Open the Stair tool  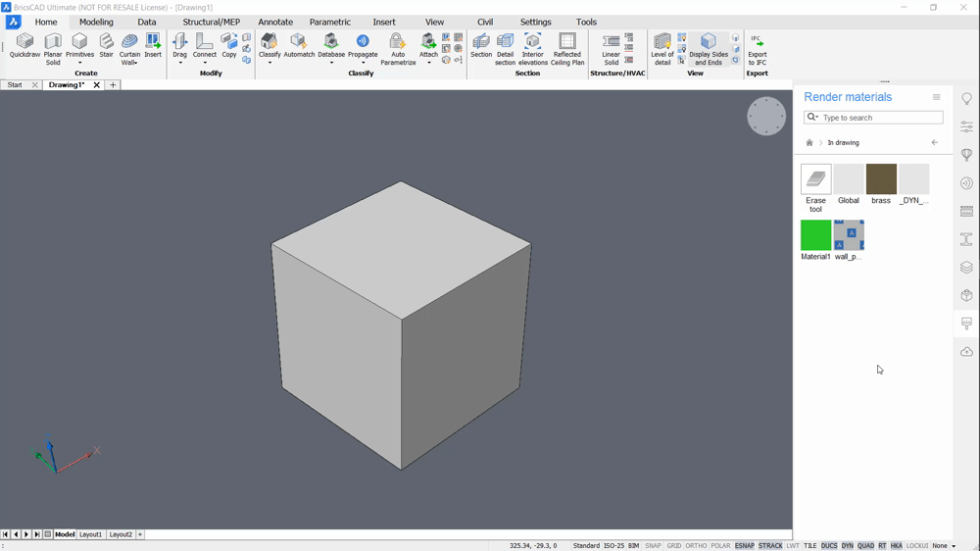pos(106,46)
